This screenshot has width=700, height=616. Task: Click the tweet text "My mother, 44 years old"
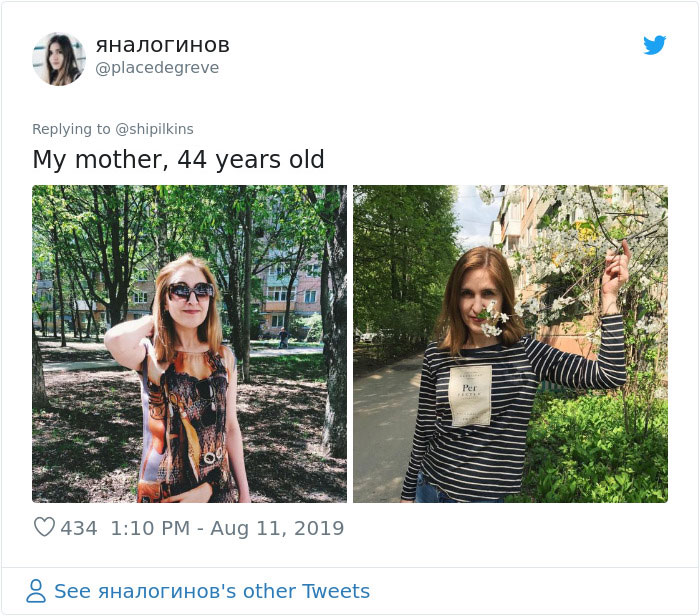pyautogui.click(x=178, y=160)
